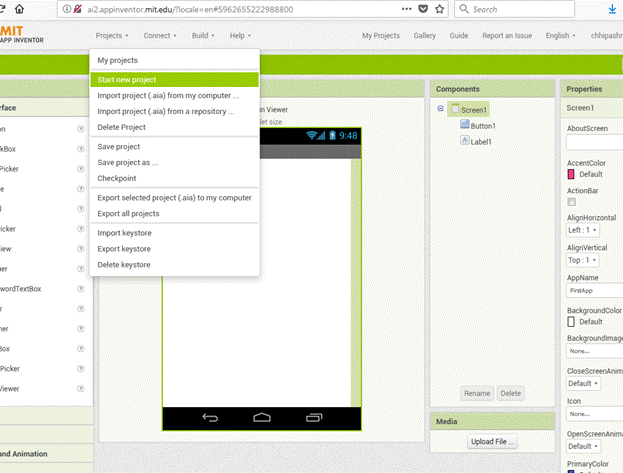Click the search magnifier icon
The height and width of the screenshot is (473, 623).
coord(464,9)
